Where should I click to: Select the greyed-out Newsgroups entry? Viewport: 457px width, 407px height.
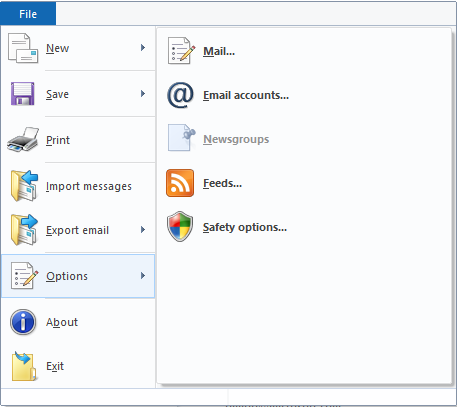pyautogui.click(x=236, y=139)
